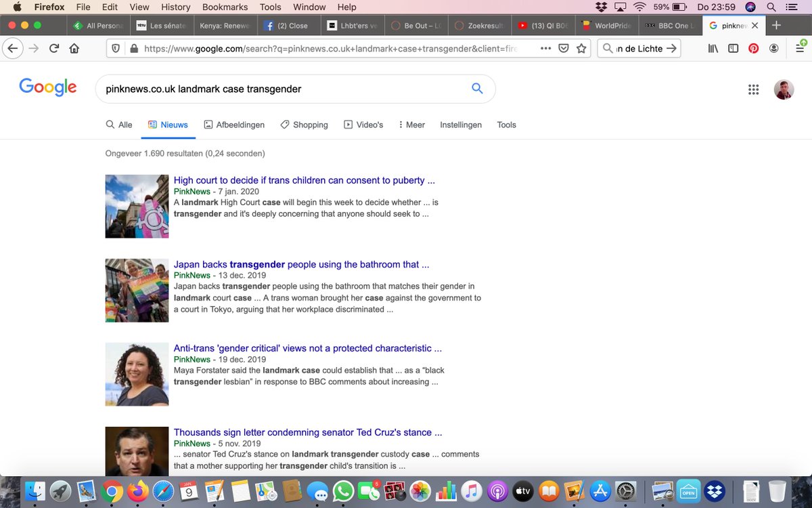
Task: Open Instellingen settings dropdown
Action: click(x=461, y=125)
